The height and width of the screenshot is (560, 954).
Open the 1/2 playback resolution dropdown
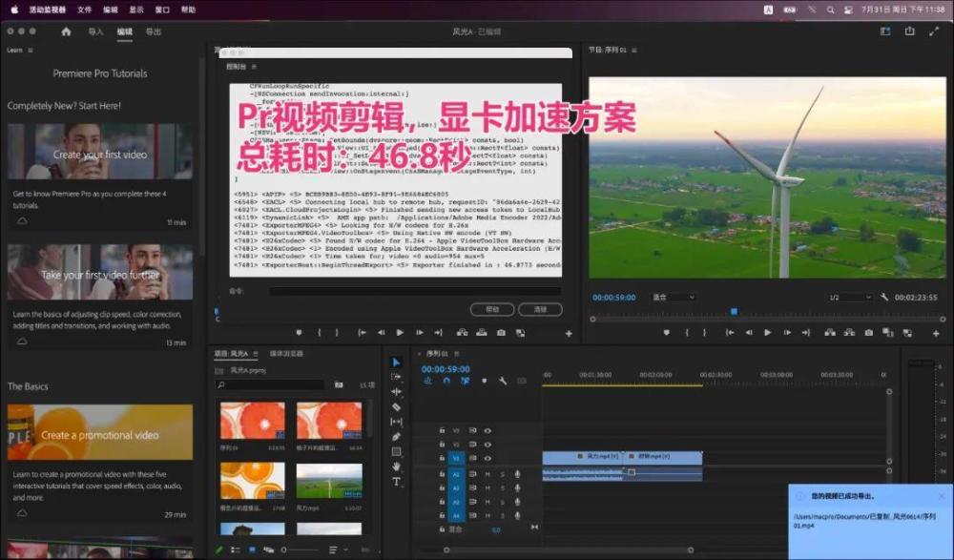(849, 298)
